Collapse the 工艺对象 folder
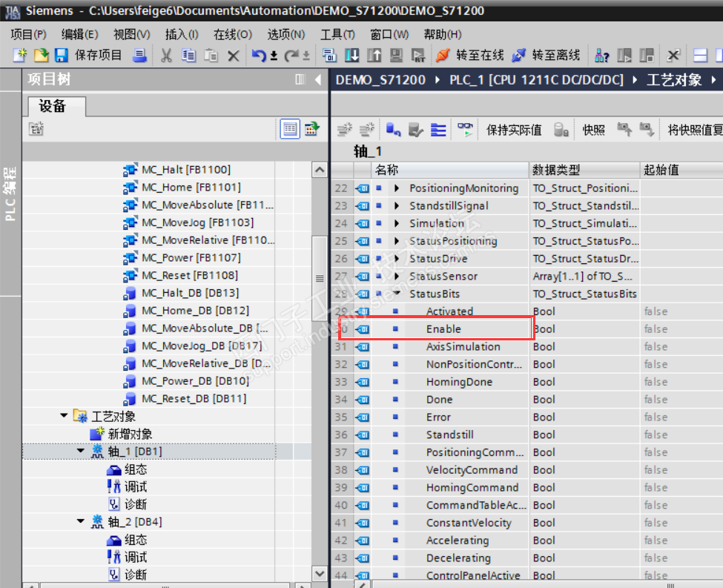Screen dimensions: 723x588 click(64, 416)
